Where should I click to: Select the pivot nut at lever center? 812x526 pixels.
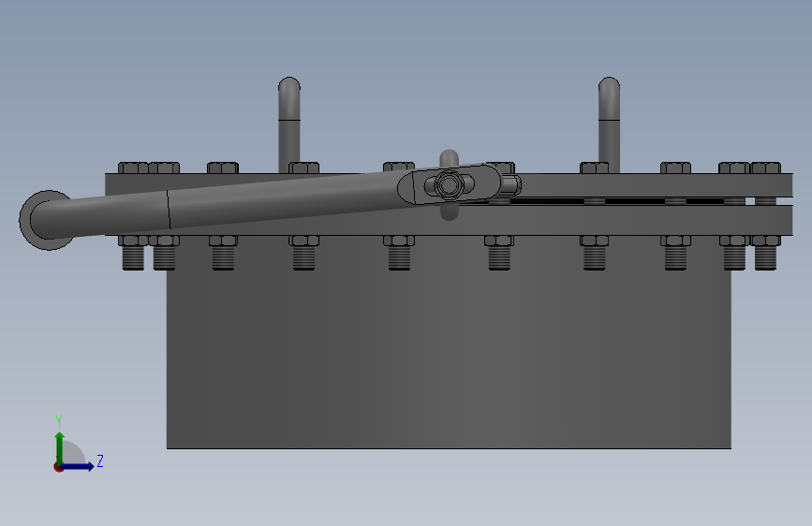[449, 184]
